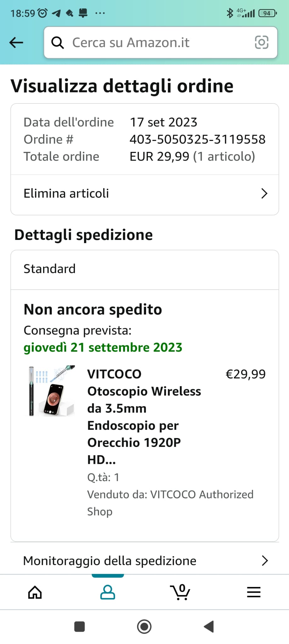The height and width of the screenshot is (644, 289).
Task: Tap the Venduto da VITCOCO Authorized Shop text
Action: [x=170, y=502]
